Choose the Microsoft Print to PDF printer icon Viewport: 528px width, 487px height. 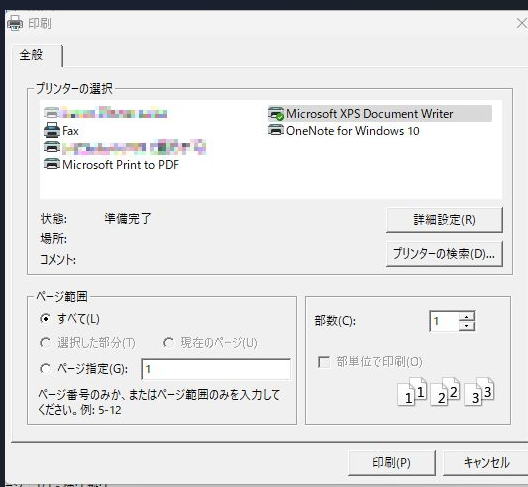coord(52,164)
